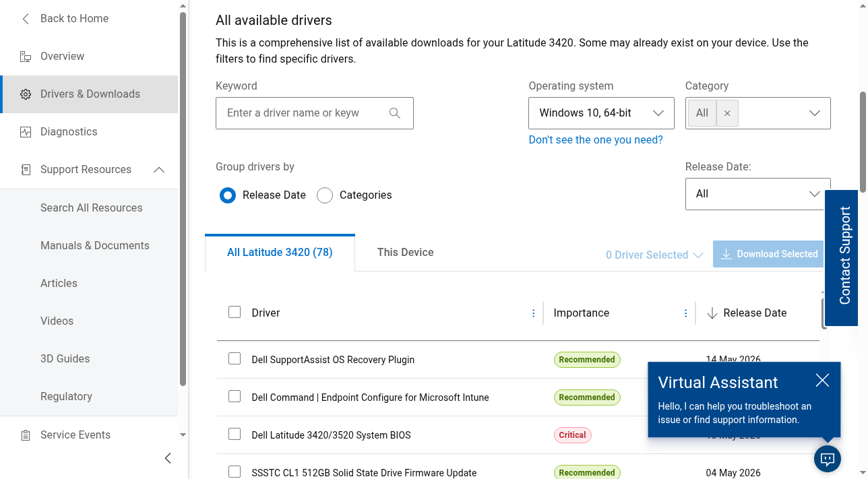Check Dell Latitude 3420/3520 System BIOS

point(235,434)
